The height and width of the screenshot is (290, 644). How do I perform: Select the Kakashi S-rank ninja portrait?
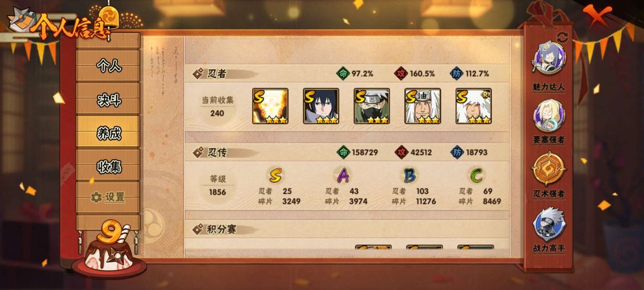click(371, 106)
